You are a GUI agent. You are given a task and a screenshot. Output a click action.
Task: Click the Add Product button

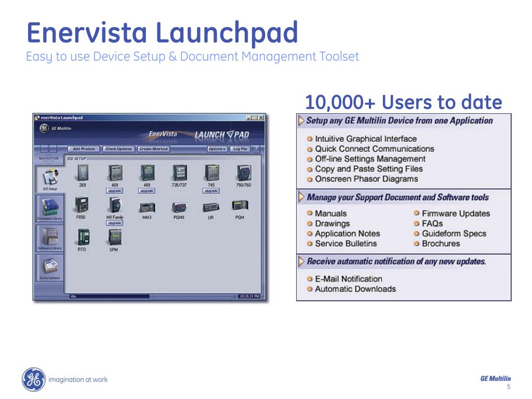click(x=84, y=149)
